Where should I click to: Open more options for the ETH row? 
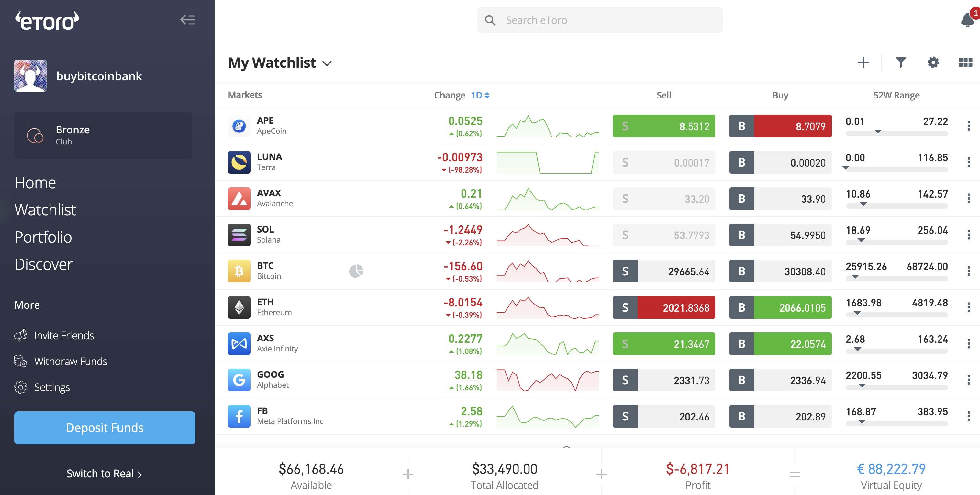[x=969, y=307]
